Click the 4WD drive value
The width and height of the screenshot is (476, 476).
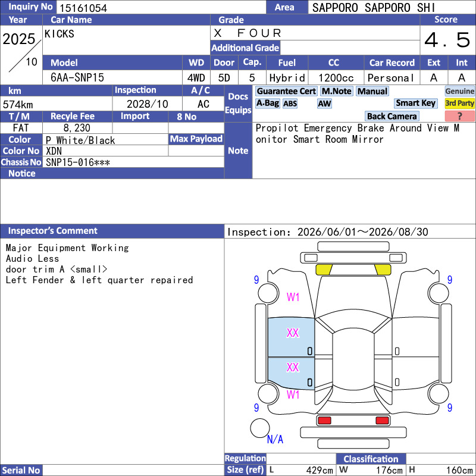coord(196,78)
